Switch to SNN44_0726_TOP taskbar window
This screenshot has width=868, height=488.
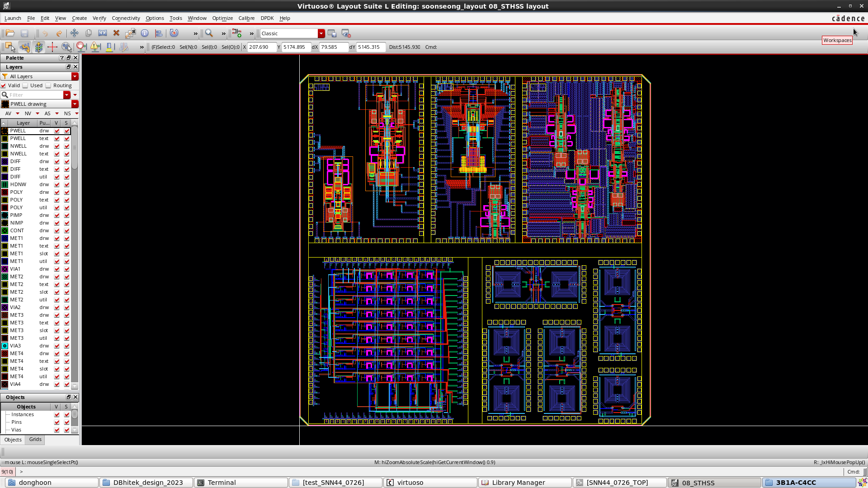pyautogui.click(x=620, y=483)
